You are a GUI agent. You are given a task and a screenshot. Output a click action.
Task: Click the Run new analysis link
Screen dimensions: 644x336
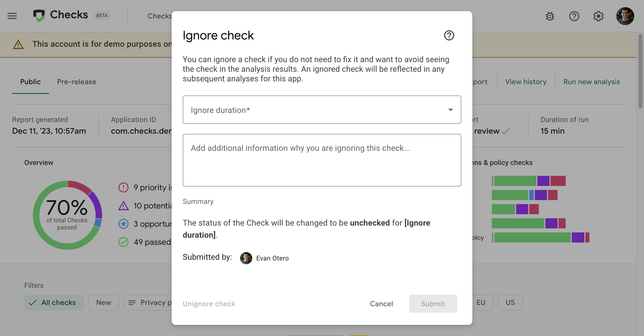click(592, 82)
